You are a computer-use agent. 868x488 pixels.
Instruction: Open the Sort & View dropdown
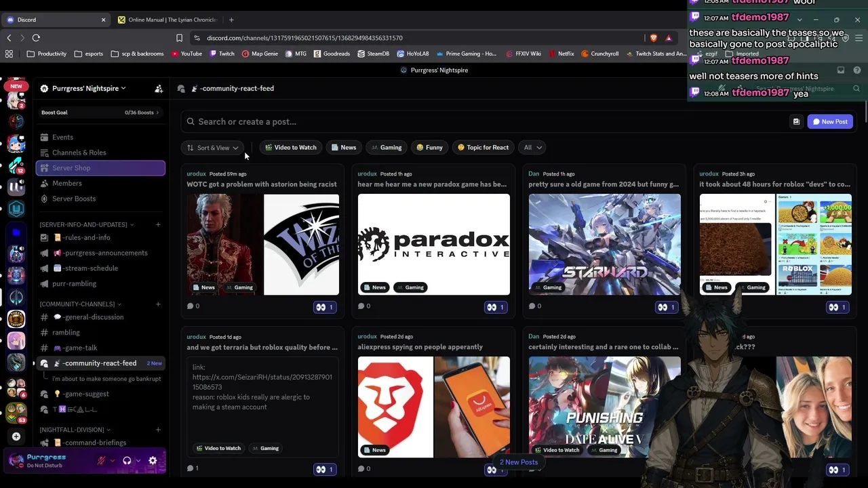[x=213, y=148]
